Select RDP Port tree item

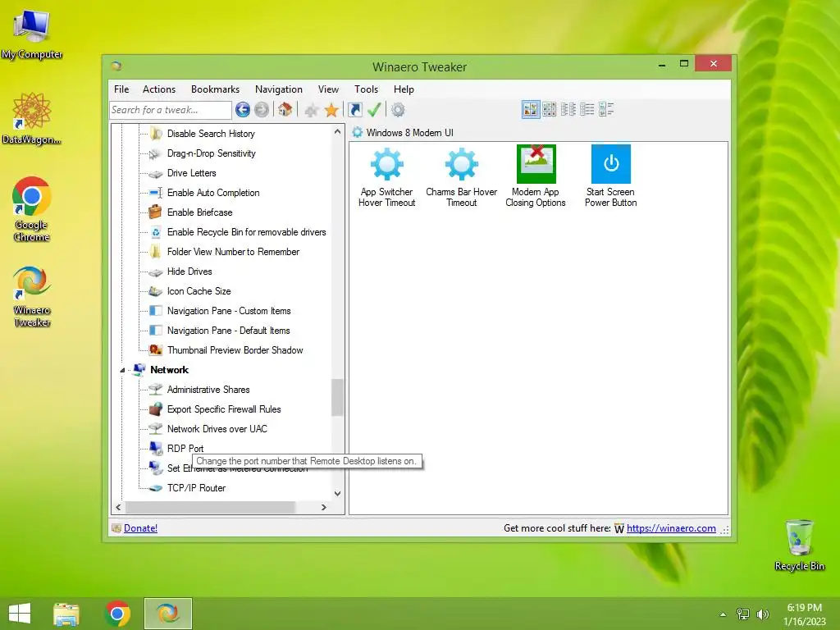click(x=185, y=449)
